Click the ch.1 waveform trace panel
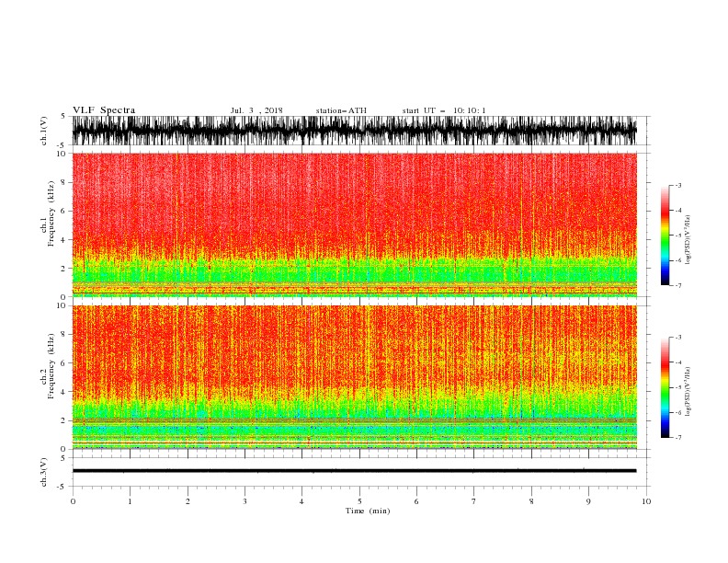The image size is (728, 563). (x=354, y=131)
